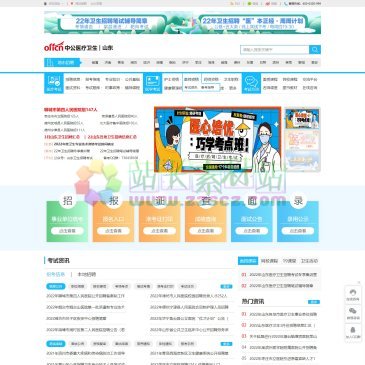Open item 01 in the 热门资讯 list
365x365 pixels.
[279, 314]
